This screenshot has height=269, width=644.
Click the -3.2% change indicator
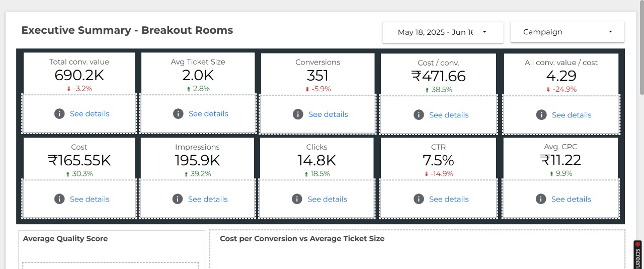pyautogui.click(x=79, y=89)
